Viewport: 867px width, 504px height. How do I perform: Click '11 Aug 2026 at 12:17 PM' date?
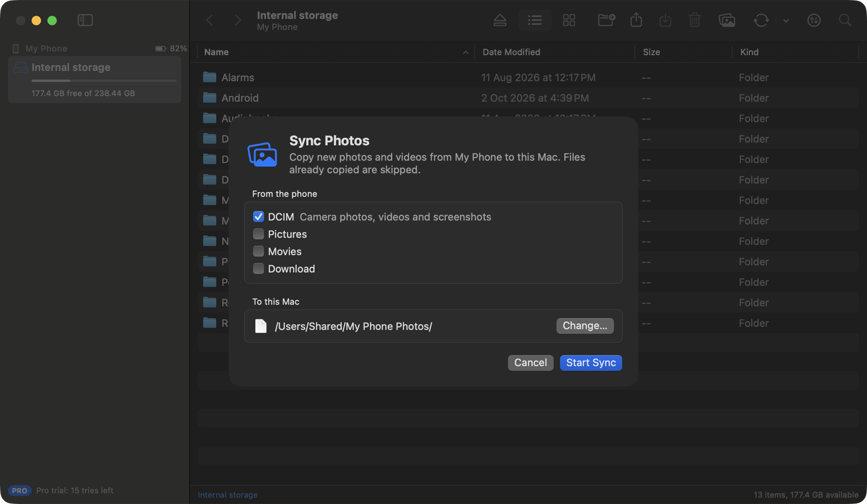[538, 77]
